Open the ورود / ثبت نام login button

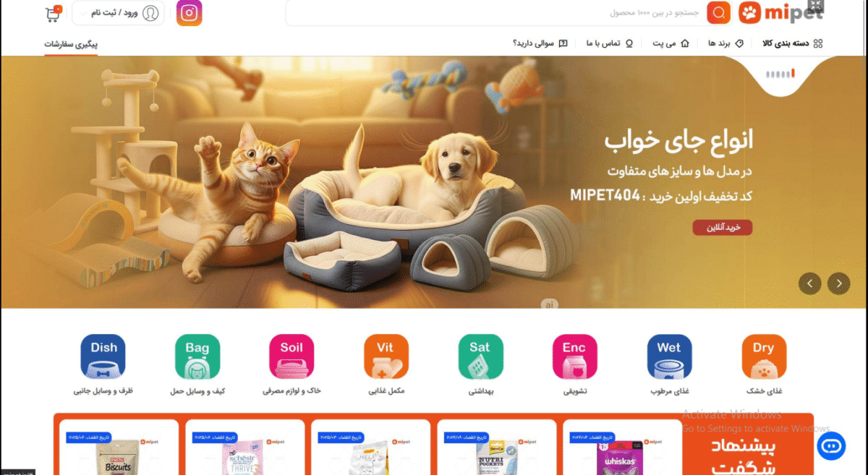pyautogui.click(x=118, y=13)
